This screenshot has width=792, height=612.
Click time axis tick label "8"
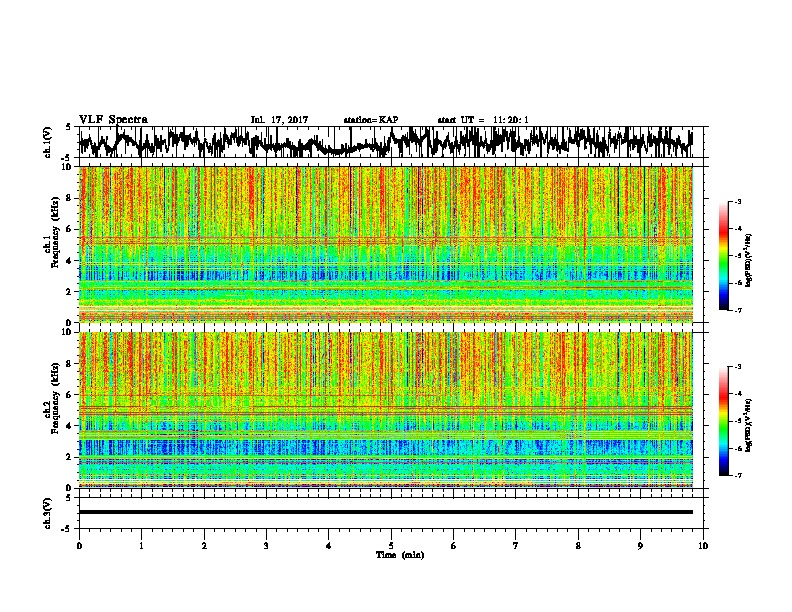click(x=578, y=545)
